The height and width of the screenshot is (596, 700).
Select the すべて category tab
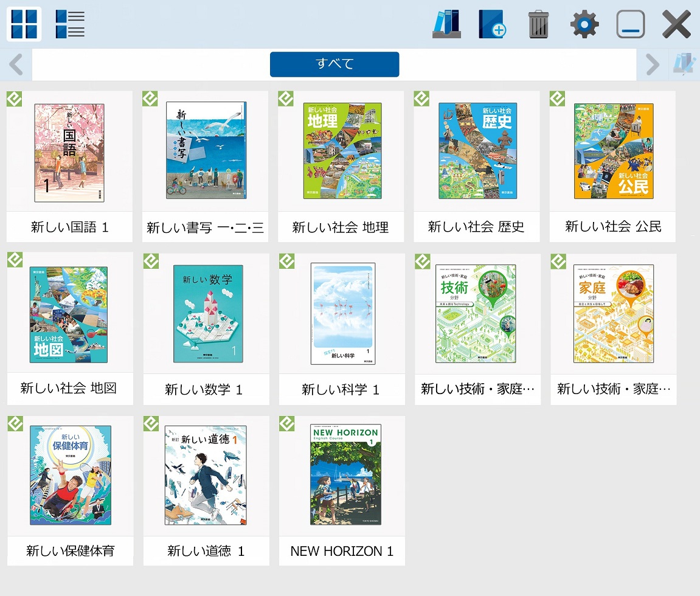[x=334, y=64]
